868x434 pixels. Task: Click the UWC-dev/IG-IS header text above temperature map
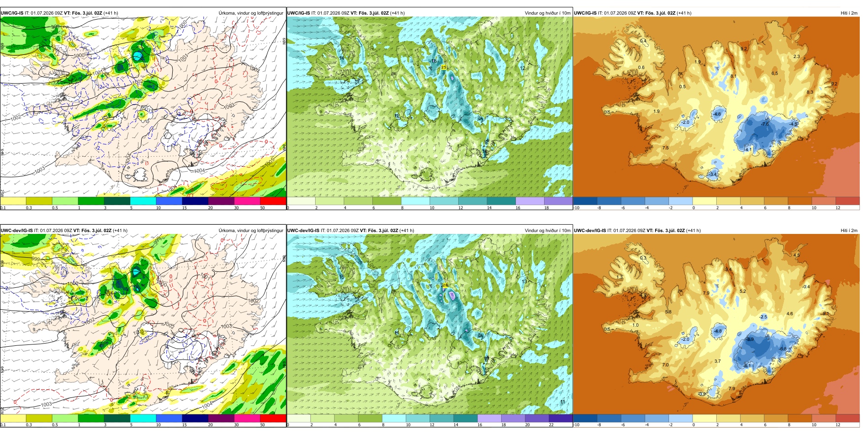coord(637,231)
